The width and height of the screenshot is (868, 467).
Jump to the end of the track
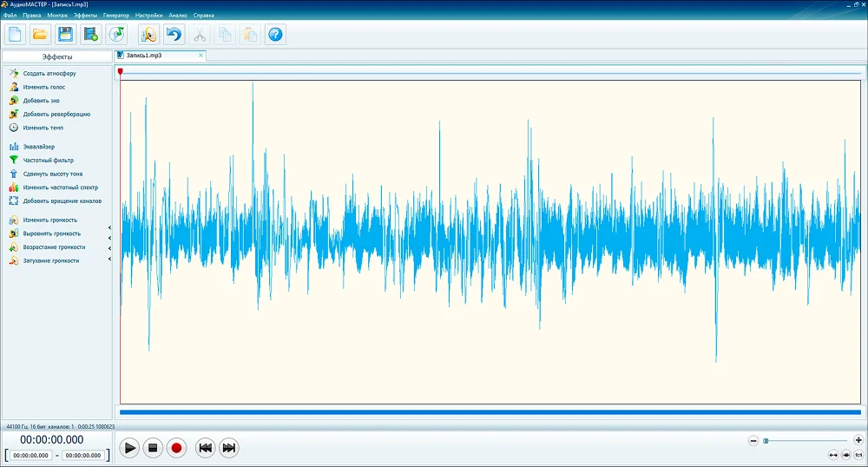(229, 448)
